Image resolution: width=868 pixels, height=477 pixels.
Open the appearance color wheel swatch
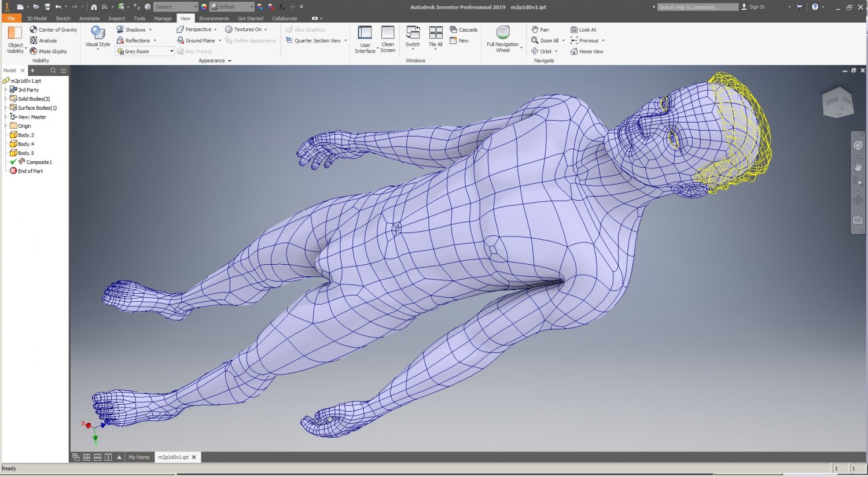(x=204, y=7)
